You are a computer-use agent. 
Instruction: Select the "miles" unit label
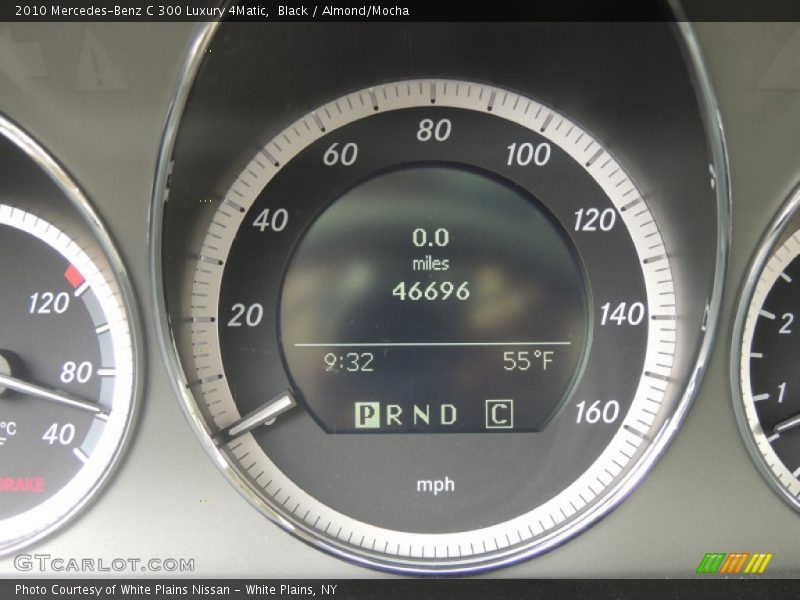pyautogui.click(x=431, y=264)
